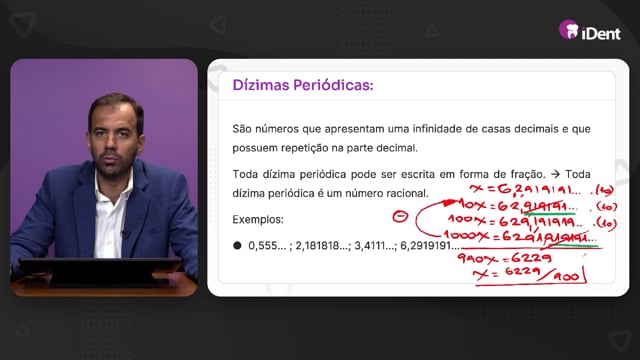
Task: Select the Dízimas Periódicas heading
Action: point(303,85)
